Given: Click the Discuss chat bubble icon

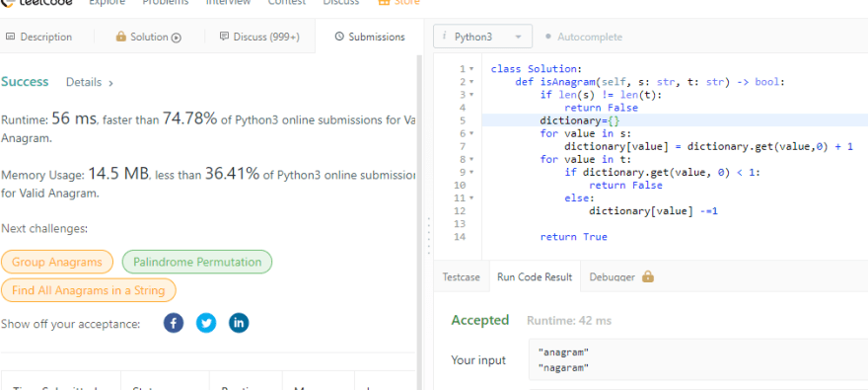Looking at the screenshot, I should point(224,37).
